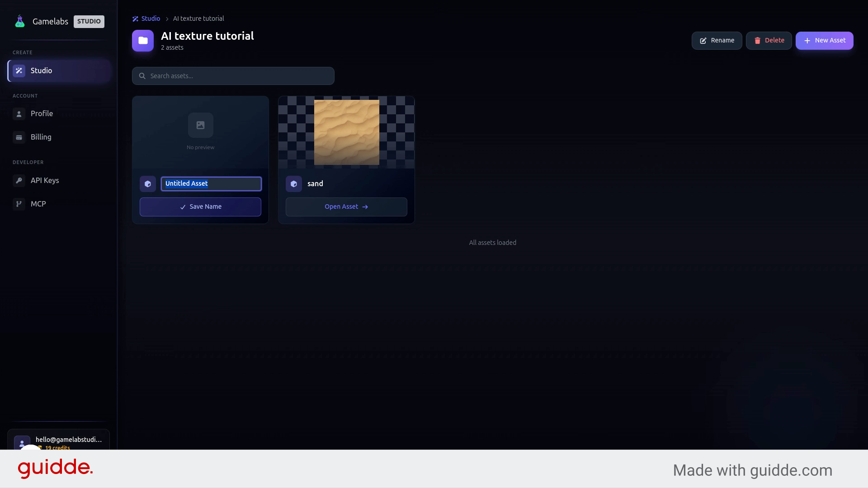Rename the AI texture tutorial folder

pos(717,41)
